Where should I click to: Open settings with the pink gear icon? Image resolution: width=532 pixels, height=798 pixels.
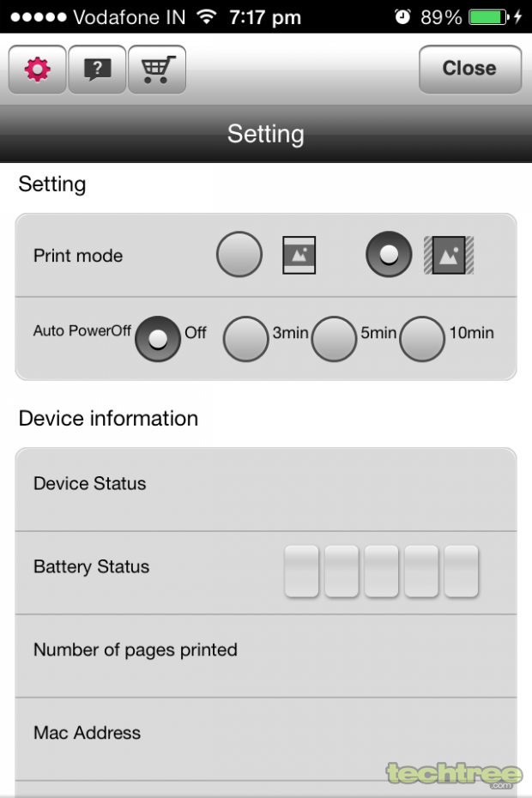(37, 70)
